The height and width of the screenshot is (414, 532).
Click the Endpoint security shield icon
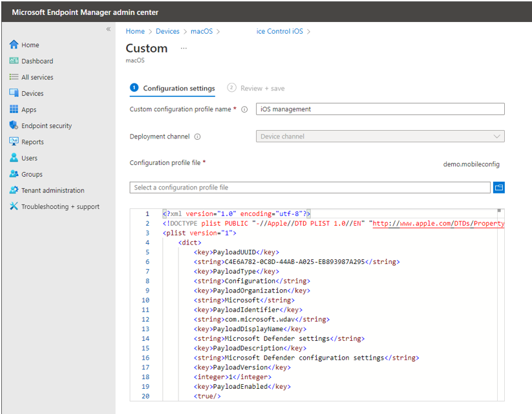click(14, 125)
